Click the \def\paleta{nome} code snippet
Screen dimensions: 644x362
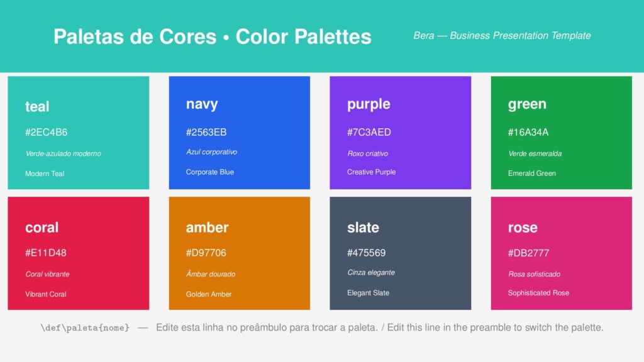(85, 327)
